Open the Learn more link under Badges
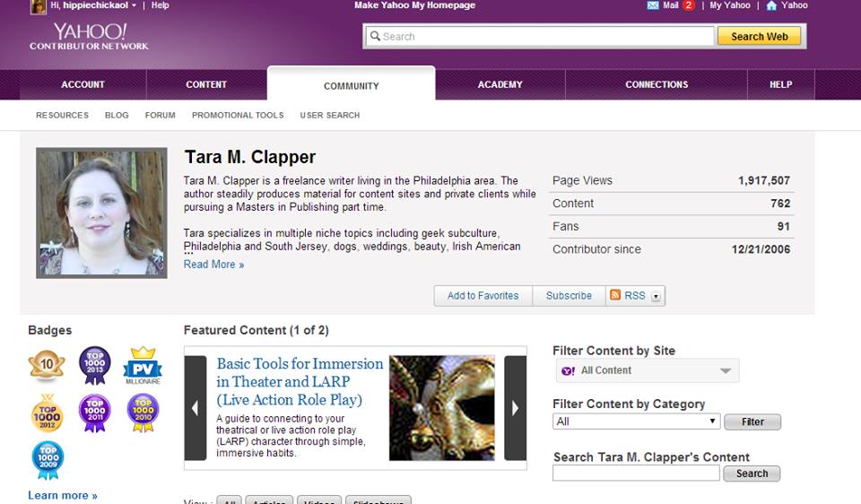The image size is (861, 504). click(63, 496)
